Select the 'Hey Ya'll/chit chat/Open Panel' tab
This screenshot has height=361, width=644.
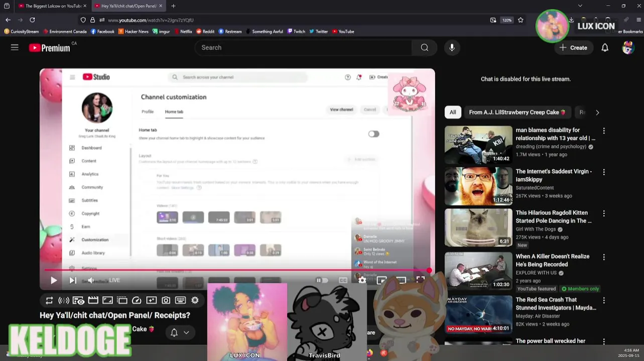(x=128, y=6)
